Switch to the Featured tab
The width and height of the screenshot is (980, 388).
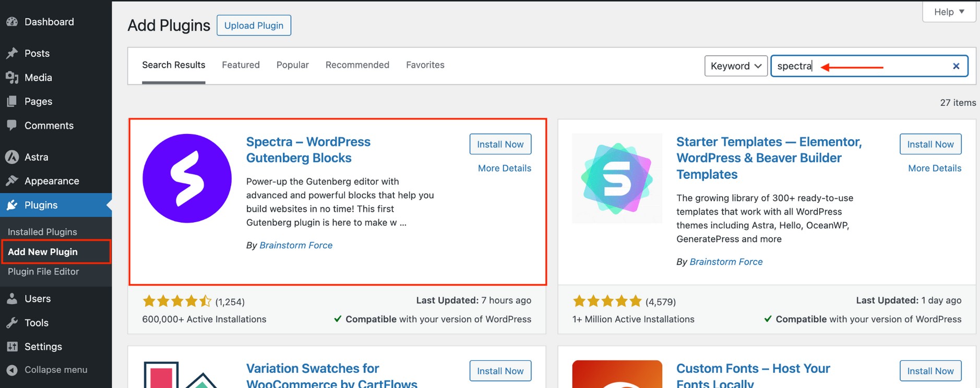241,65
